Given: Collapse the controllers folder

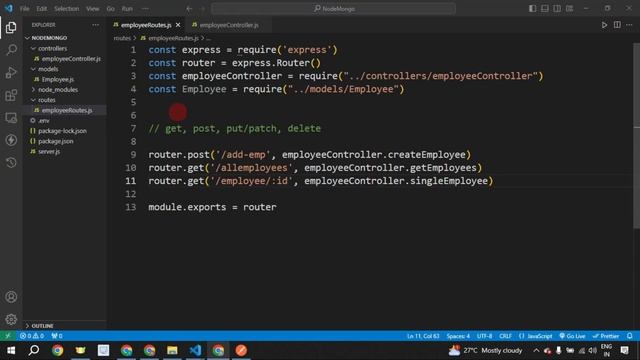Looking at the screenshot, I should coord(52,48).
